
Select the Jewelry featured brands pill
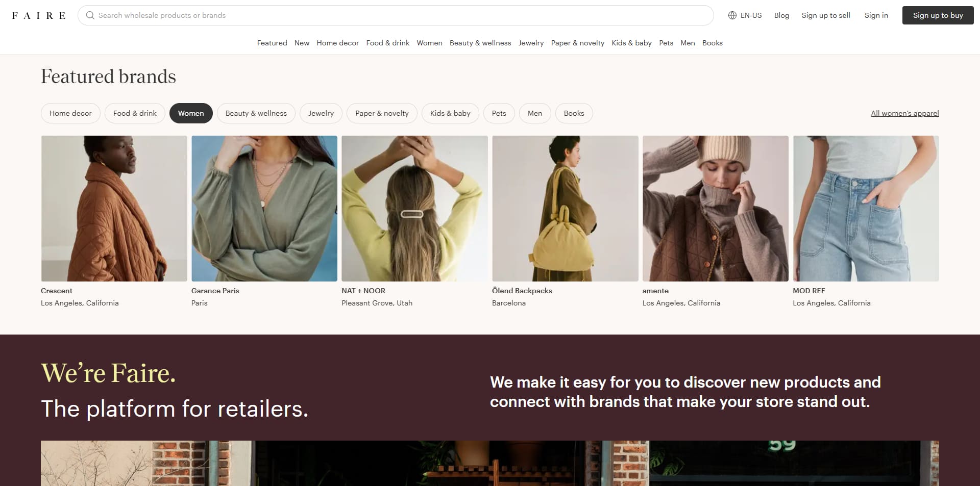[x=321, y=113]
